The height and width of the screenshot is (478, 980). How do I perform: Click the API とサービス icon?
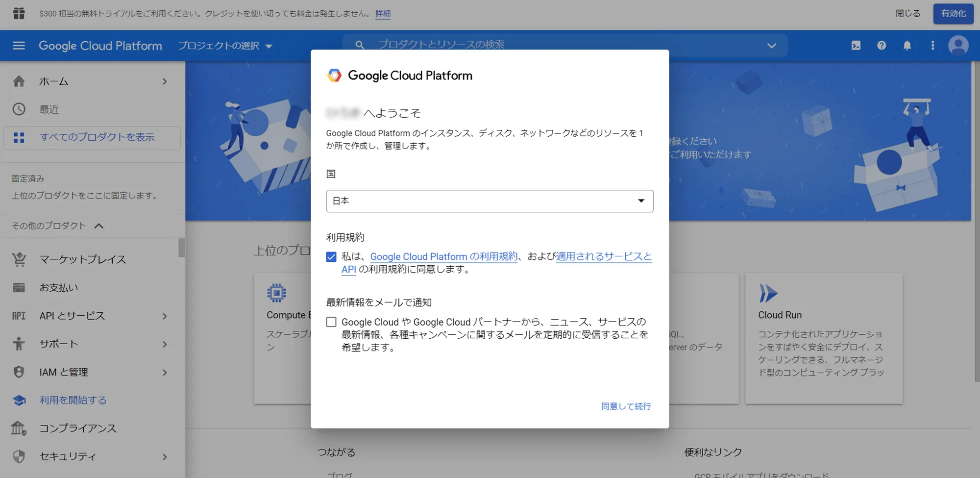(x=19, y=316)
